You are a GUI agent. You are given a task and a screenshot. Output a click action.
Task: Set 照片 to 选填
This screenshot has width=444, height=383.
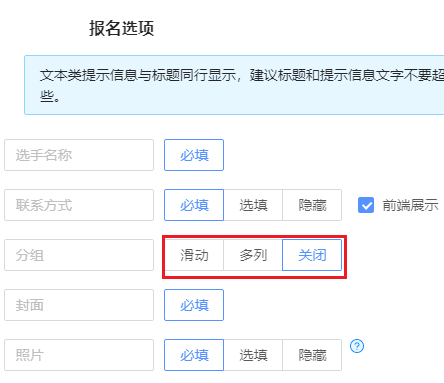[x=253, y=355]
